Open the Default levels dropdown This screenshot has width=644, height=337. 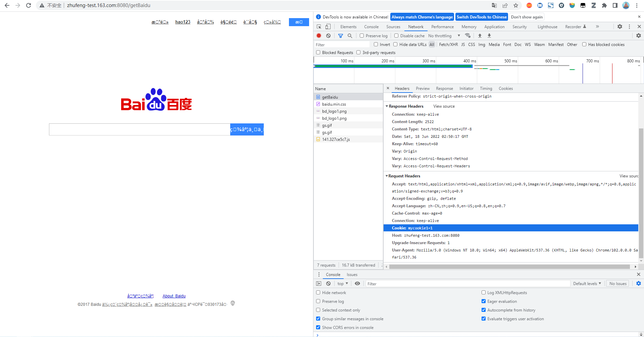[x=587, y=283]
